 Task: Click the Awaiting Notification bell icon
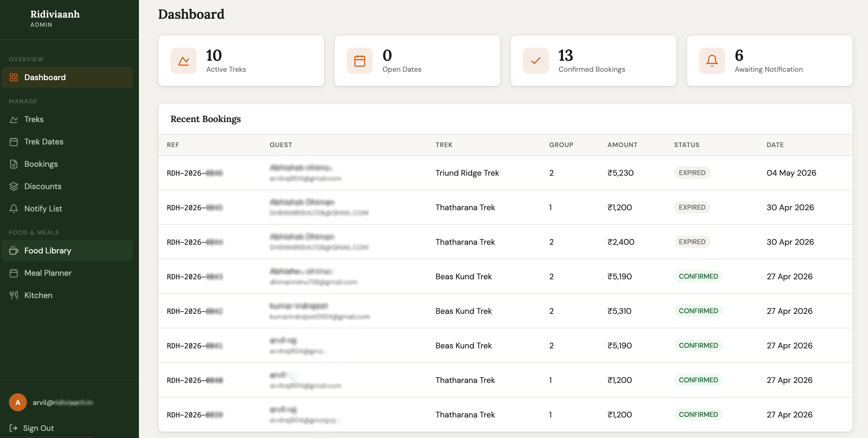[x=712, y=61]
